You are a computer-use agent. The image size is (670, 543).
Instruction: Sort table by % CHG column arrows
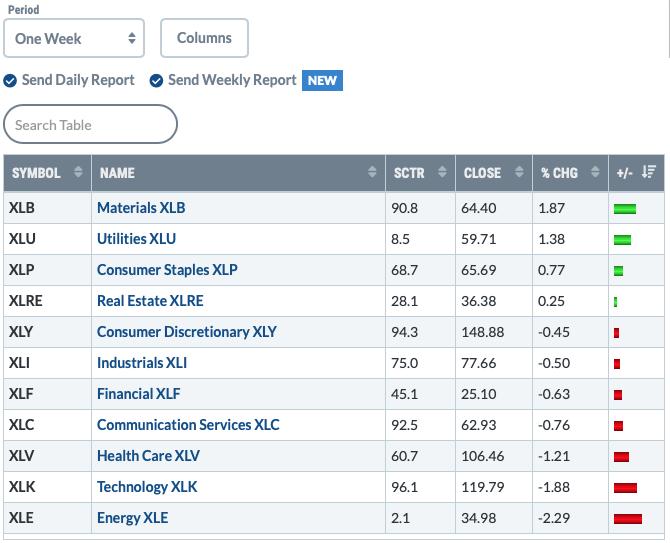(x=595, y=172)
